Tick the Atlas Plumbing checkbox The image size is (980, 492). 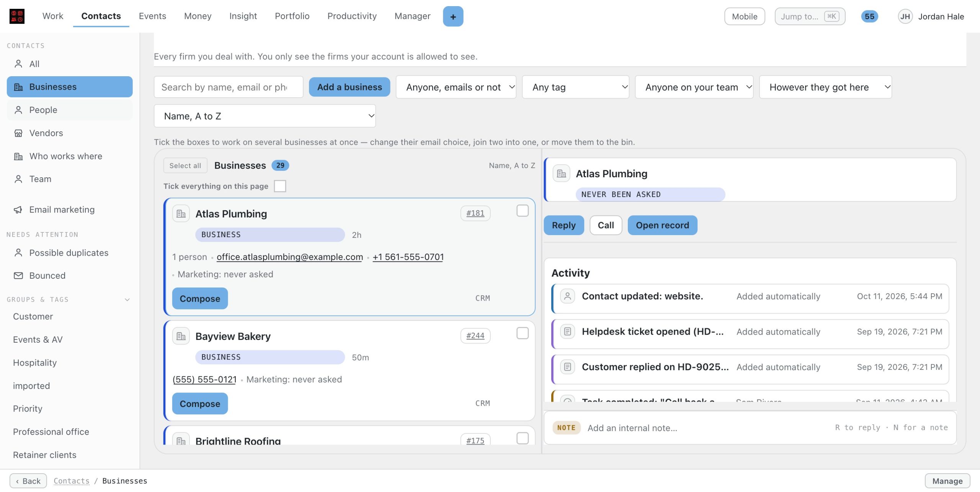pos(523,211)
